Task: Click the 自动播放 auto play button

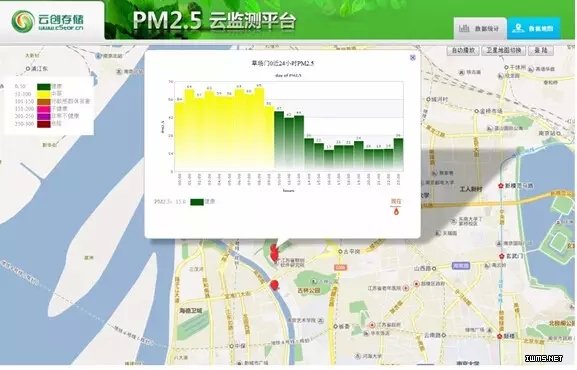Action: point(463,50)
